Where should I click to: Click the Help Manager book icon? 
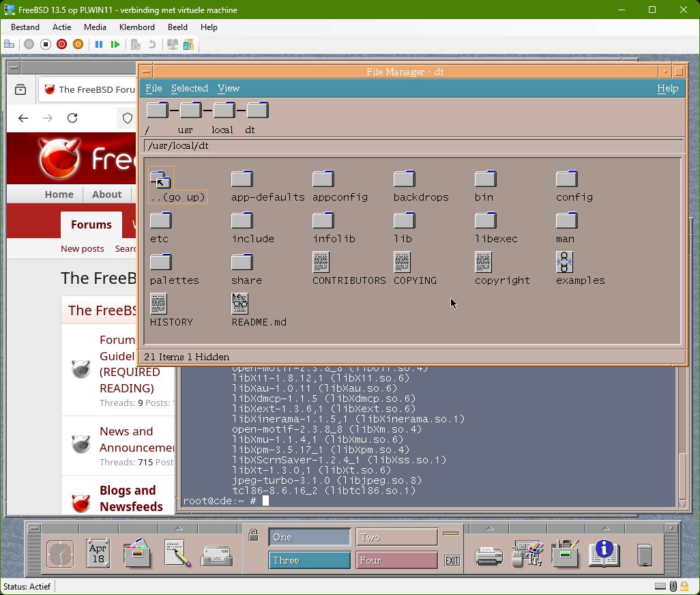click(x=603, y=553)
